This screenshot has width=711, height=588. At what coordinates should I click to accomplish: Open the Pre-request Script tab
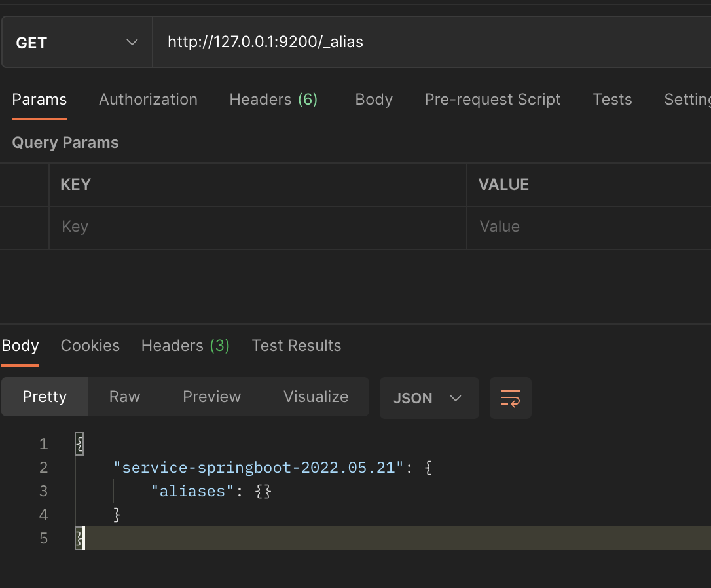click(492, 100)
